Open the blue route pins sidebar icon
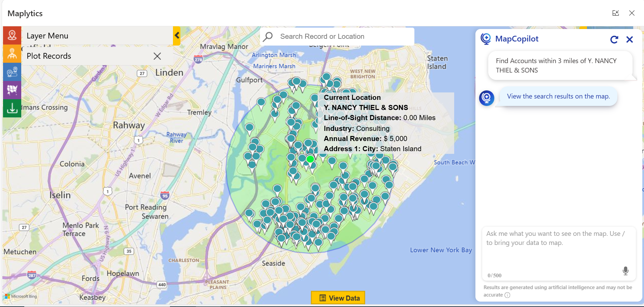 (x=12, y=72)
